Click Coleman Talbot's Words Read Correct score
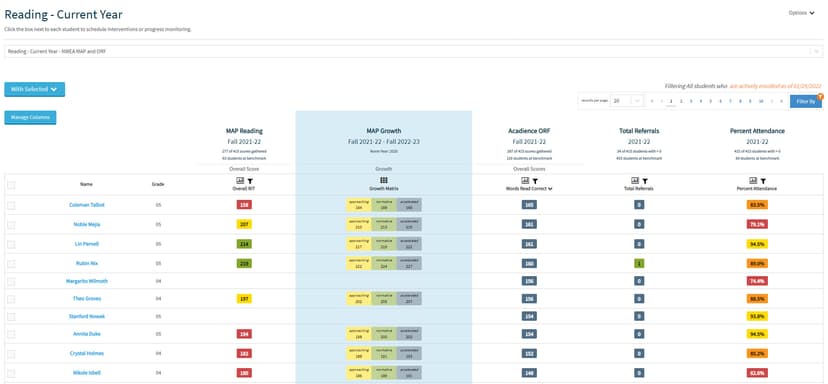The height and width of the screenshot is (384, 828). tap(529, 205)
